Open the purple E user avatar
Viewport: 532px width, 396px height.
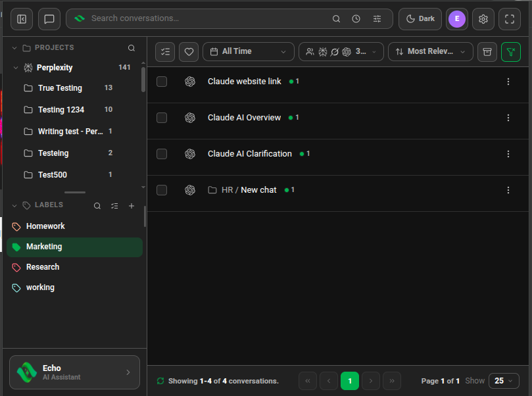(x=456, y=19)
